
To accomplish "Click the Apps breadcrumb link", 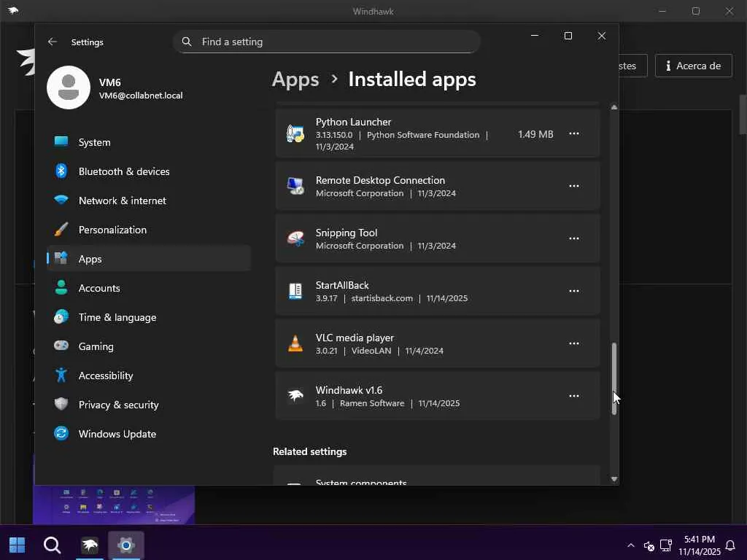I will (x=295, y=79).
